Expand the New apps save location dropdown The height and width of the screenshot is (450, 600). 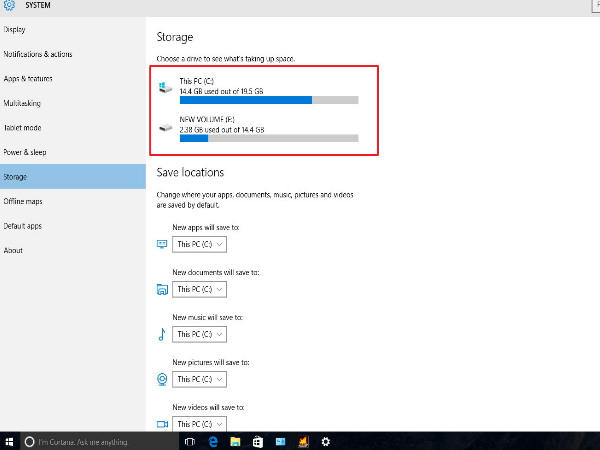tap(199, 244)
